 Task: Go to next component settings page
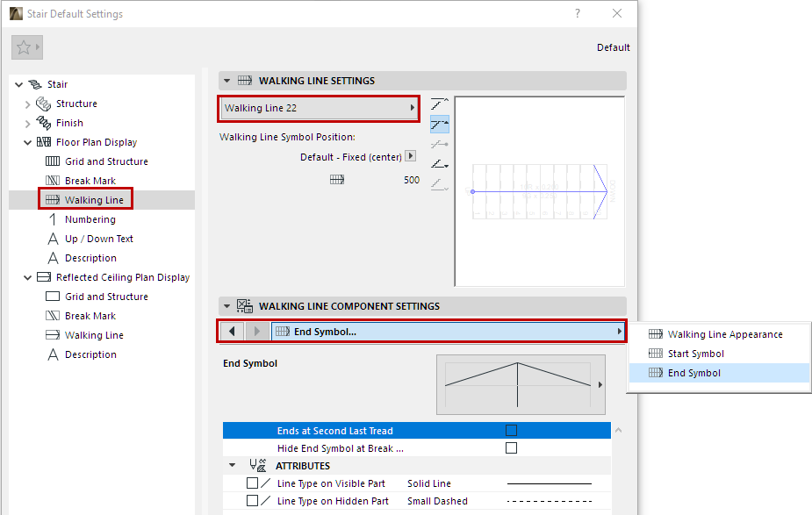pos(256,332)
